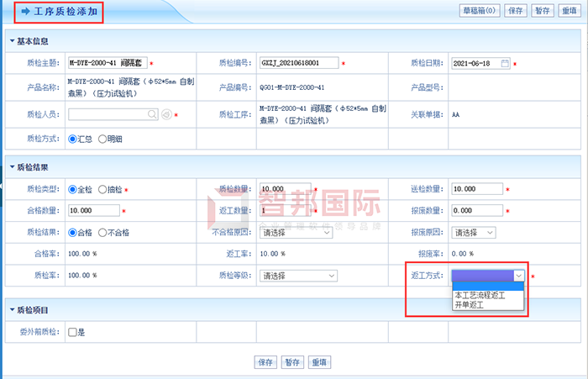Select 全检 inspection type
Screen dimensions: 588x379
[x=72, y=190]
